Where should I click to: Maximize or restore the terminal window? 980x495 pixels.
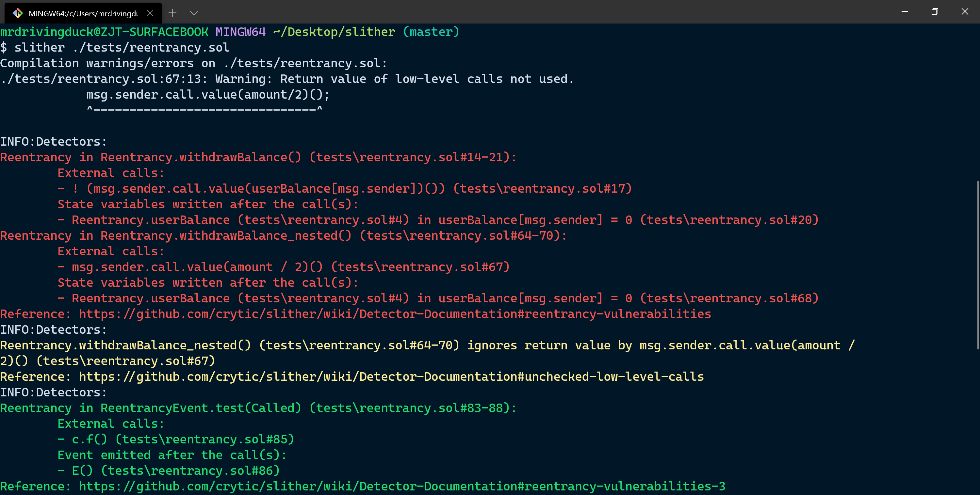(935, 12)
